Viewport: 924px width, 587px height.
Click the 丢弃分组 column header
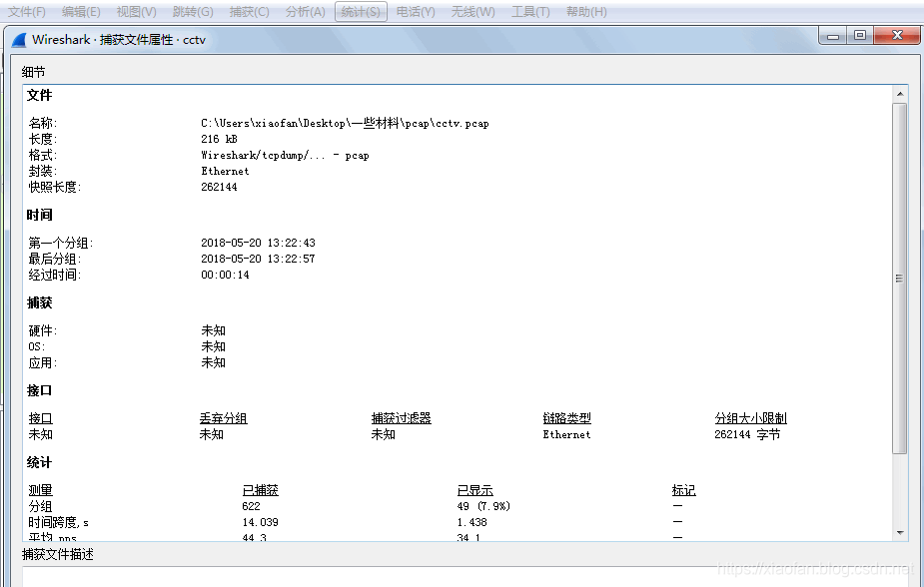223,418
